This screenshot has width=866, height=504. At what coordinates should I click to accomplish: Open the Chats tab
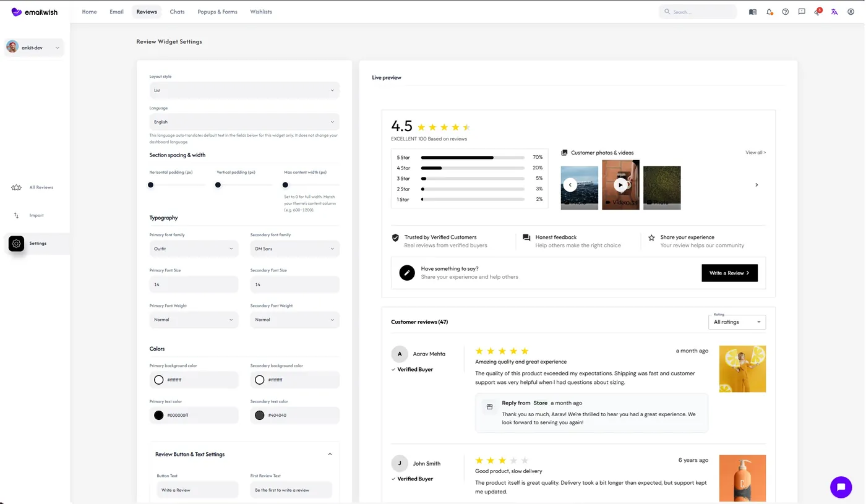pos(178,12)
